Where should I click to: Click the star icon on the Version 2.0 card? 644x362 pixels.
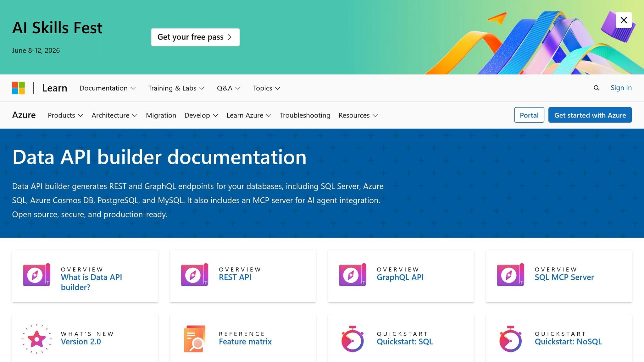[37, 339]
